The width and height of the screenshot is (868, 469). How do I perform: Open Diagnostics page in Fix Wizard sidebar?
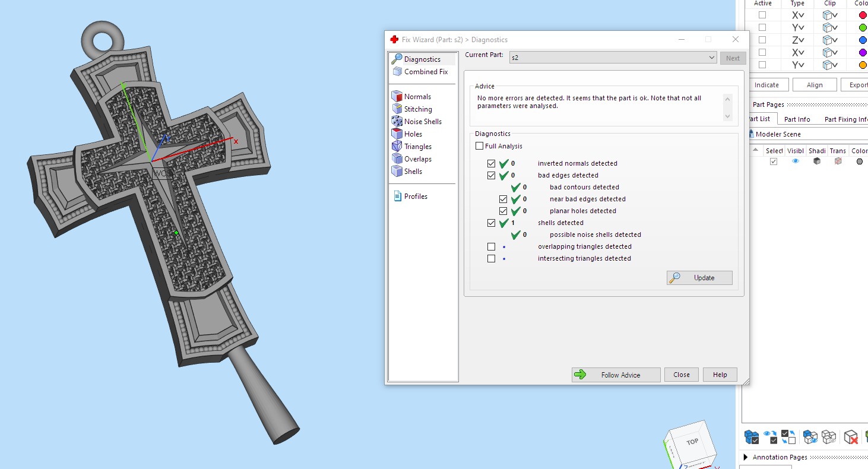(x=422, y=59)
